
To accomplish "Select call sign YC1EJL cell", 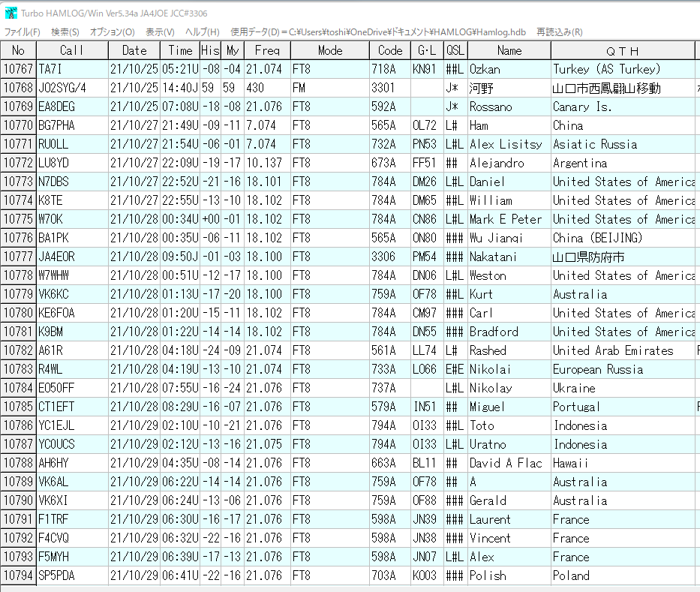I will 73,425.
